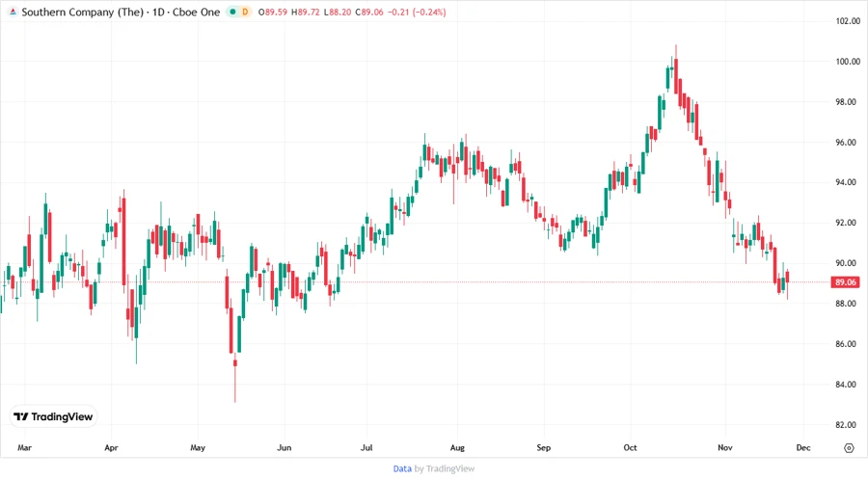Open chart settings gear icon

tap(849, 448)
